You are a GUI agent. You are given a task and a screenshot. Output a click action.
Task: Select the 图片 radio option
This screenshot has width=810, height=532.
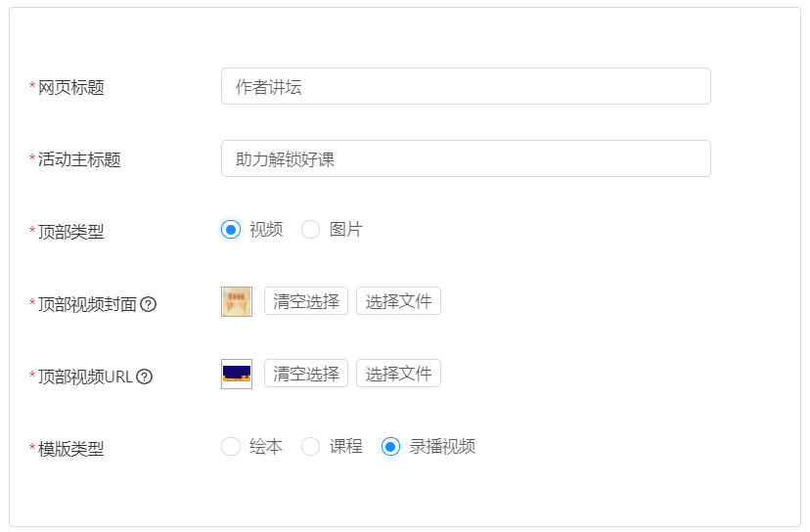[311, 230]
